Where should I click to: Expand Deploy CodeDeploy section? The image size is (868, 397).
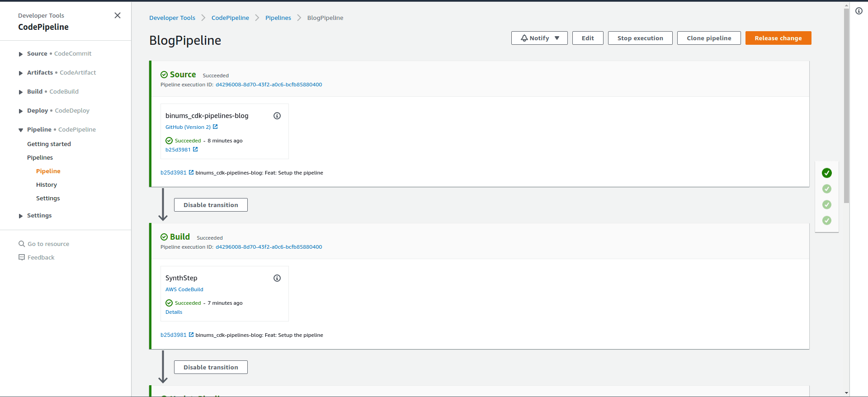(21, 111)
